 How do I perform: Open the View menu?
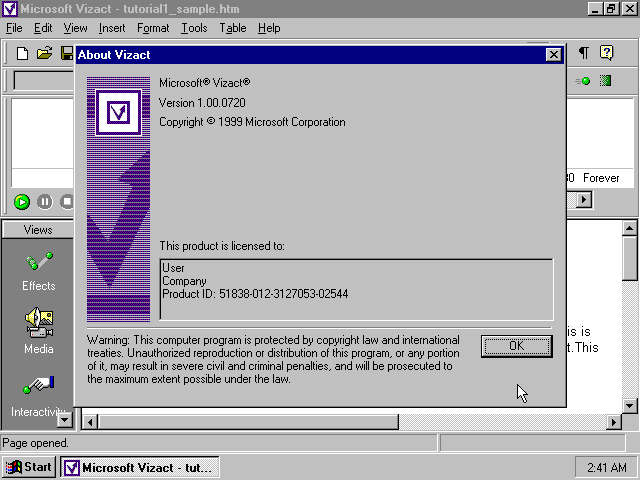(x=76, y=28)
